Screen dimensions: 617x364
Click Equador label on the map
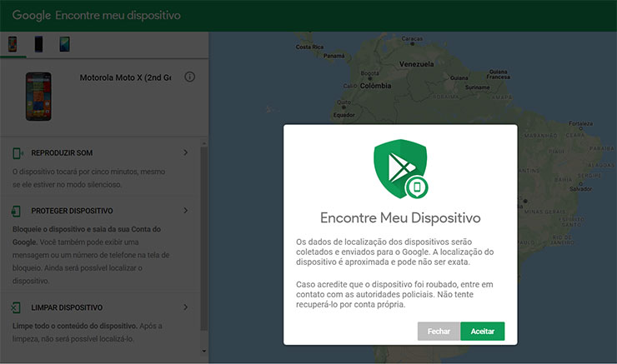[344, 115]
